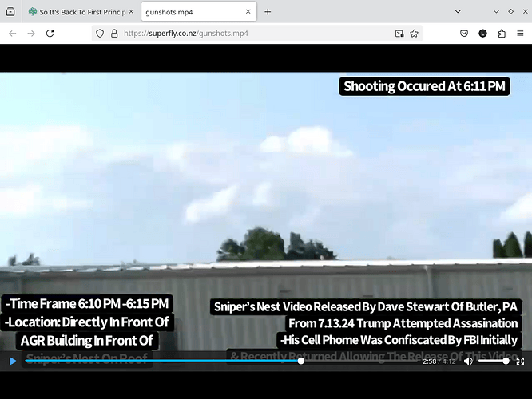Viewport: 532px width, 399px height.
Task: Bookmark this page with star icon
Action: pyautogui.click(x=415, y=34)
